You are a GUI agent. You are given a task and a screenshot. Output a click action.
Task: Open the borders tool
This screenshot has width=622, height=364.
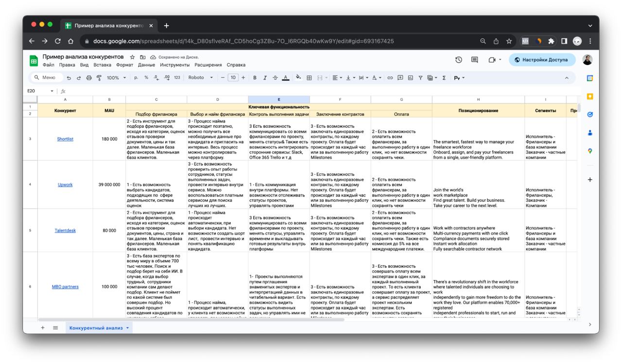pyautogui.click(x=309, y=78)
